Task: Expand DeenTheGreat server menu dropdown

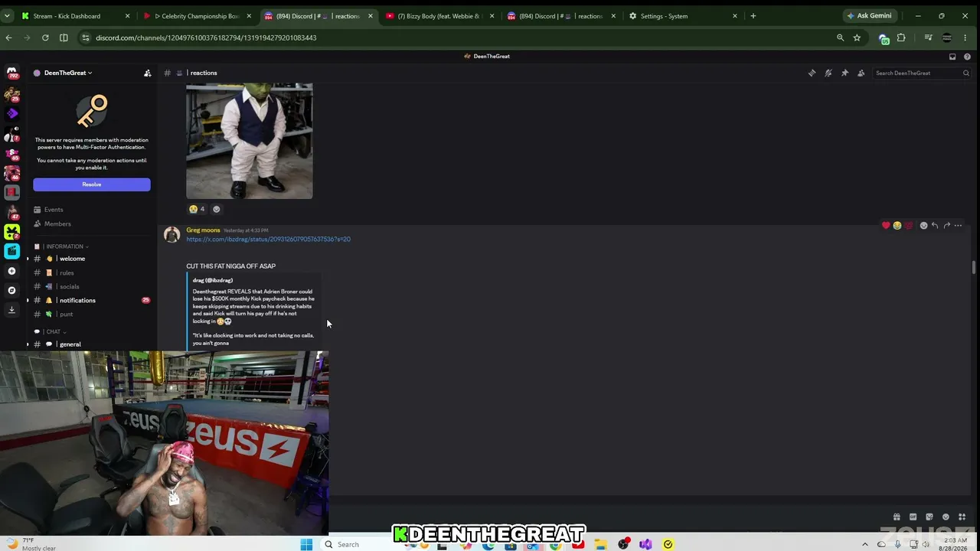Action: [67, 73]
